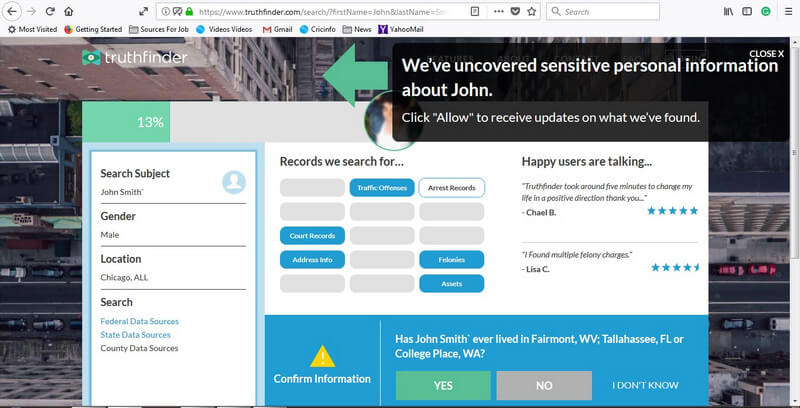This screenshot has height=408, width=800.
Task: Expand the News bookmark folder
Action: tap(356, 30)
